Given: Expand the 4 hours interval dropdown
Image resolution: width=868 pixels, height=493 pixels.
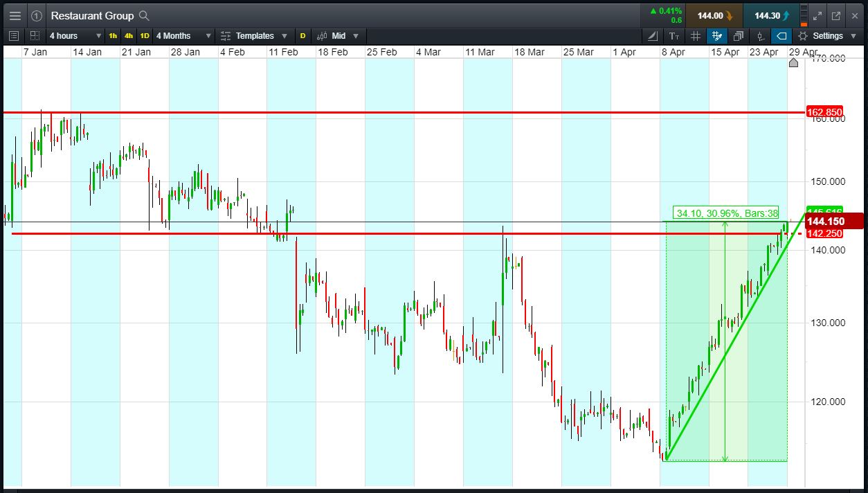Looking at the screenshot, I should click(x=75, y=36).
